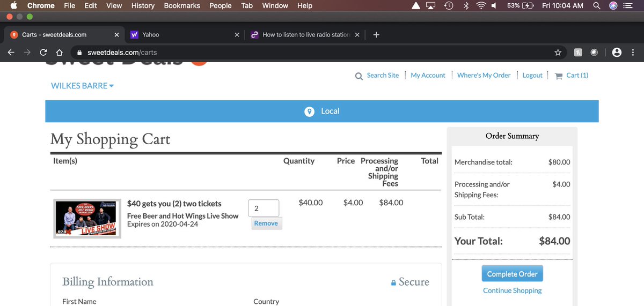Viewport: 644px width, 306px height.
Task: View site security lock information
Action: point(79,53)
